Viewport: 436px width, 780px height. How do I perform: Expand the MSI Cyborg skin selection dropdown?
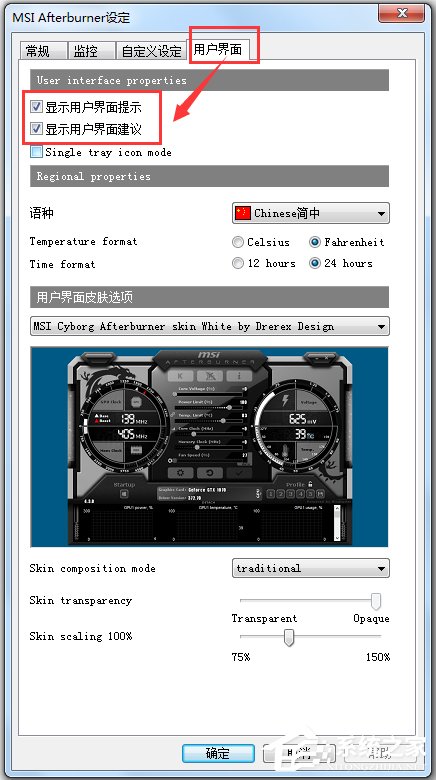tap(210, 326)
